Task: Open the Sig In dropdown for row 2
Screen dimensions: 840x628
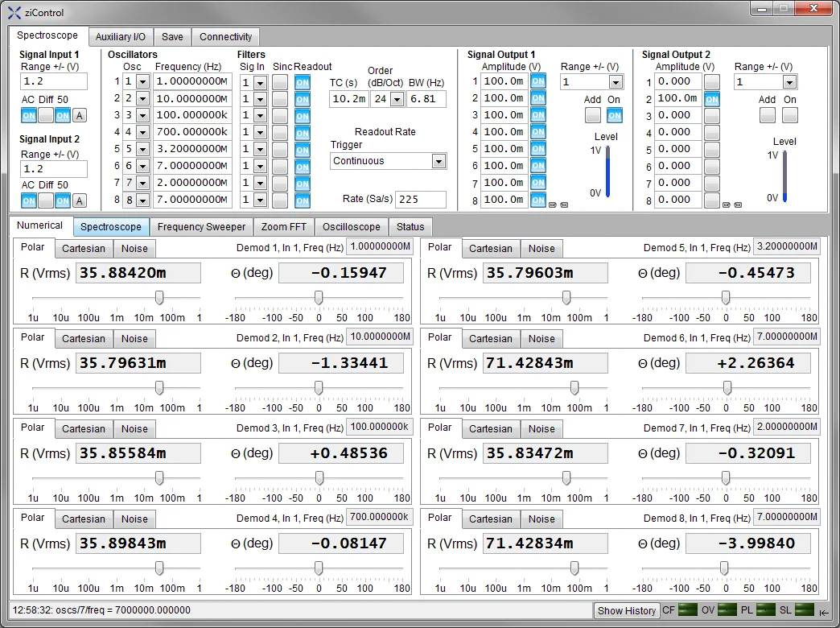Action: point(260,99)
